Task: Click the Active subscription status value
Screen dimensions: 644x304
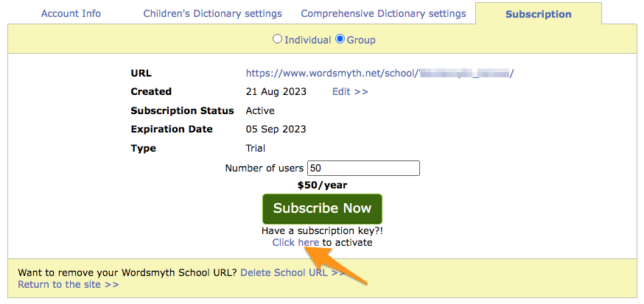Action: point(260,110)
